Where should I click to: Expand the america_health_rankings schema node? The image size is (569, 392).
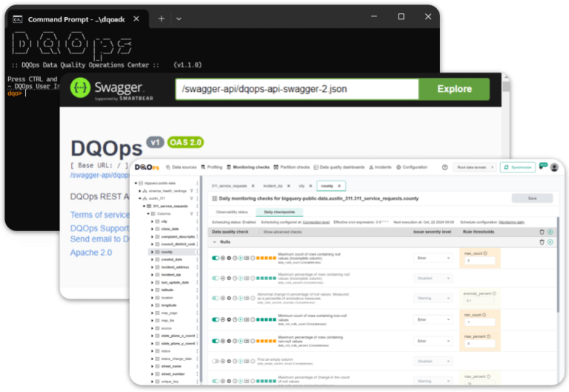coord(140,191)
